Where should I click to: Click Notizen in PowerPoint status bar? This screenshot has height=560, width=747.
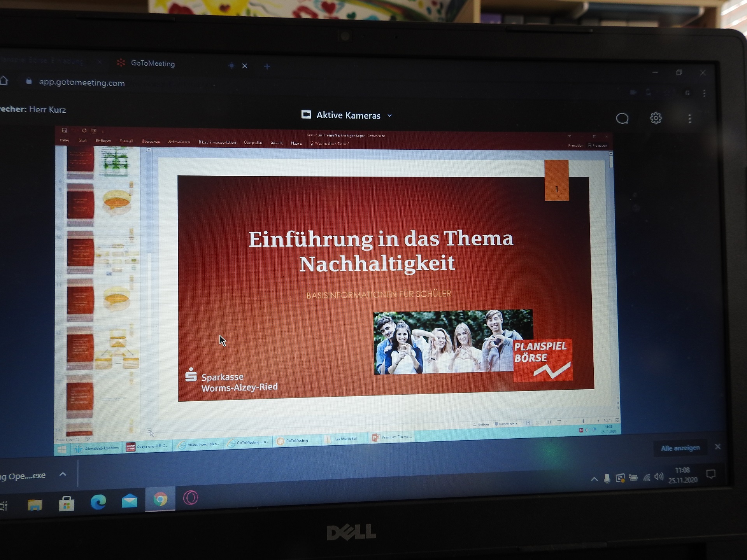point(481,424)
